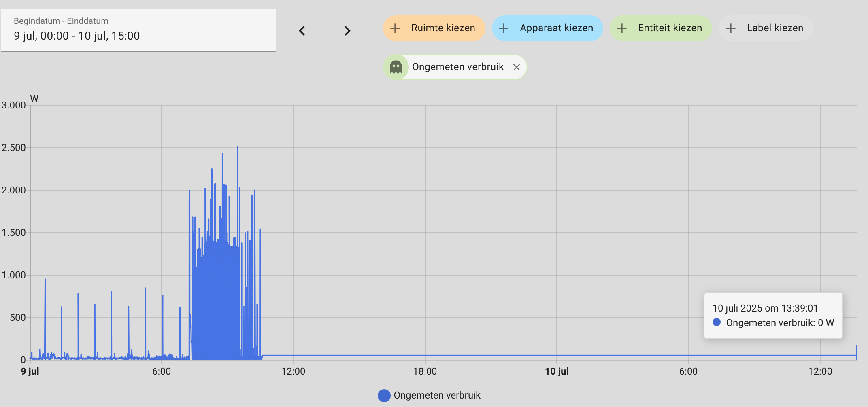Click the 3.000 y-axis label
Image resolution: width=868 pixels, height=407 pixels.
14,105
